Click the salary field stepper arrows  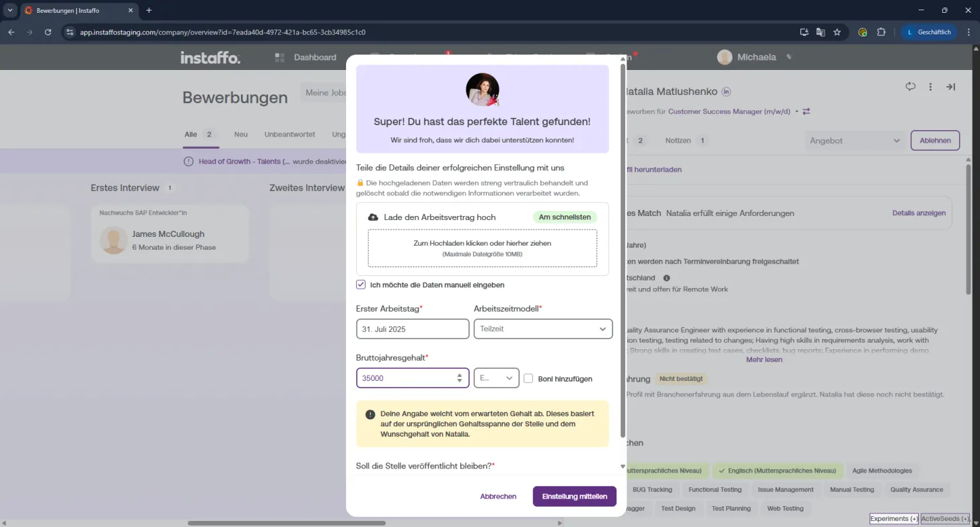(459, 378)
